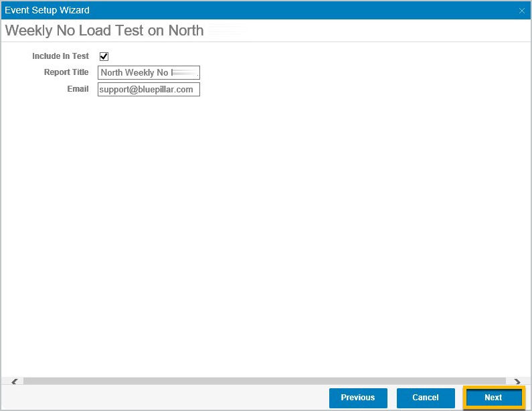Click the Email field label
Image resolution: width=532 pixels, height=411 pixels.
tap(78, 89)
